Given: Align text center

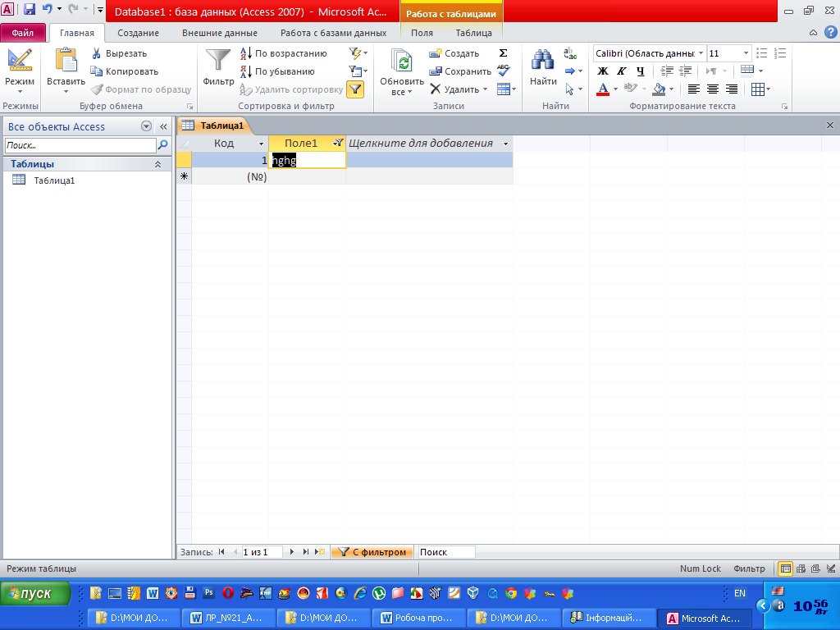Looking at the screenshot, I should coord(713,89).
